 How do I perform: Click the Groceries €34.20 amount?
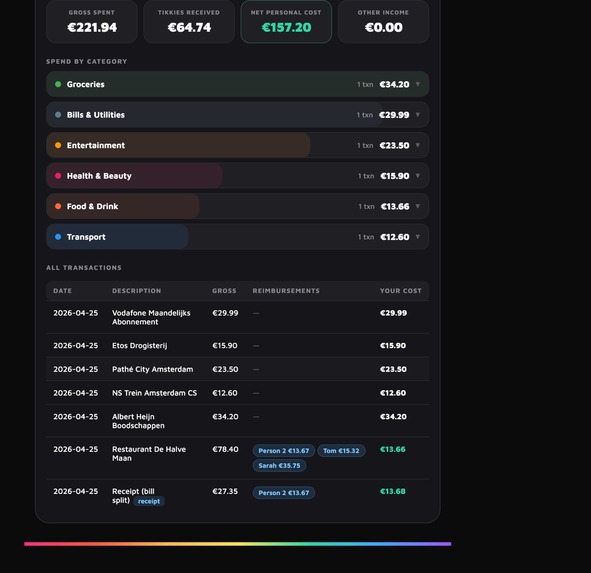coord(394,84)
